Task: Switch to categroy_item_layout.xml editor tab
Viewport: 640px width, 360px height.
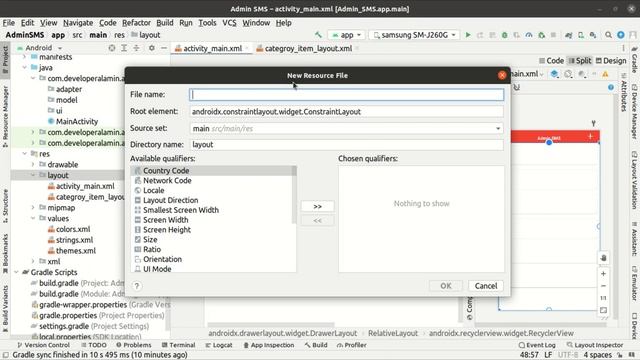Action: [308, 49]
